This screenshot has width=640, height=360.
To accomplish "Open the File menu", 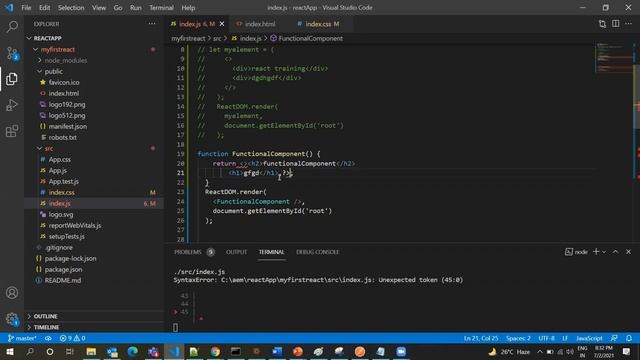I will click(x=26, y=7).
